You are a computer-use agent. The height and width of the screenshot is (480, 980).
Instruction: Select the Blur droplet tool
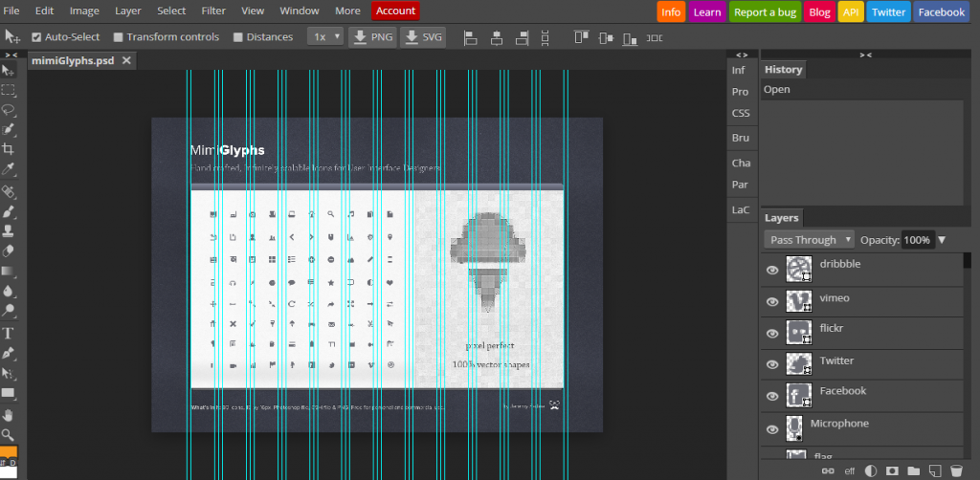(x=8, y=291)
